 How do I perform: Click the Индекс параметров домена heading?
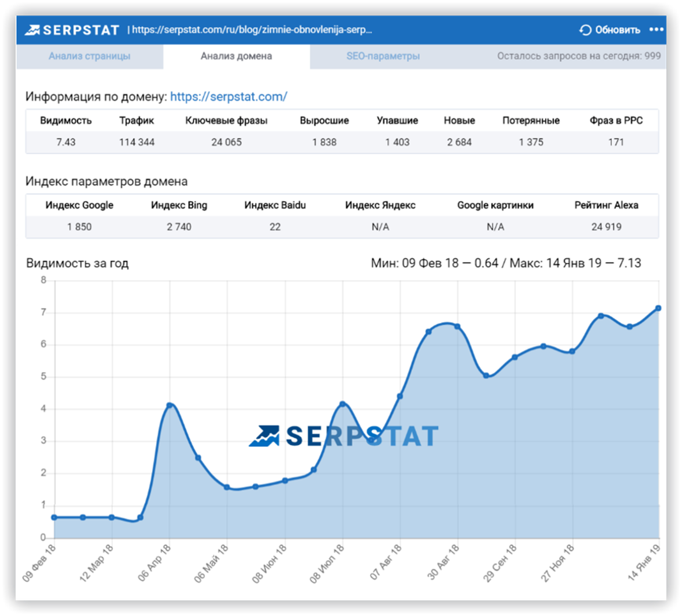[106, 181]
